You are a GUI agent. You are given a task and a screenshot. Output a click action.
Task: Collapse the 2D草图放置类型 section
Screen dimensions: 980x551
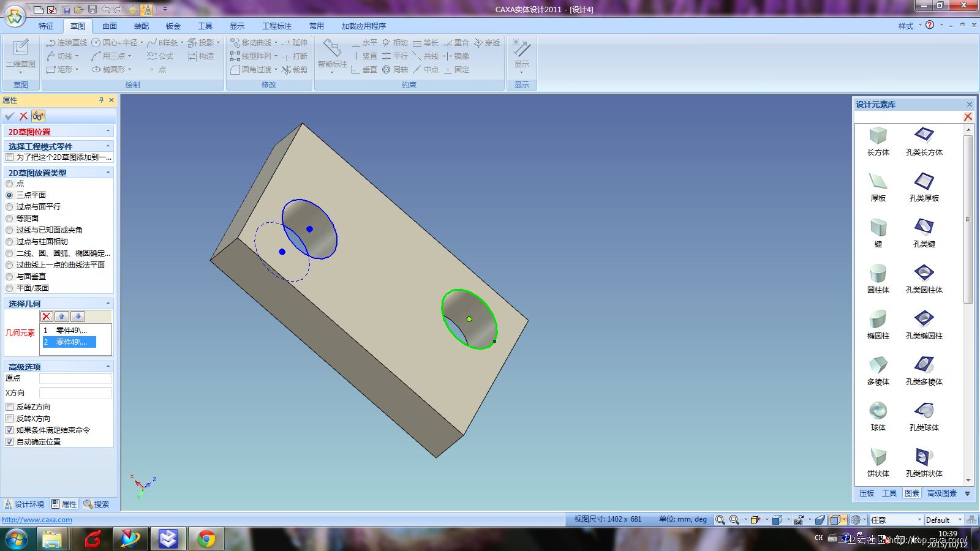tap(108, 172)
